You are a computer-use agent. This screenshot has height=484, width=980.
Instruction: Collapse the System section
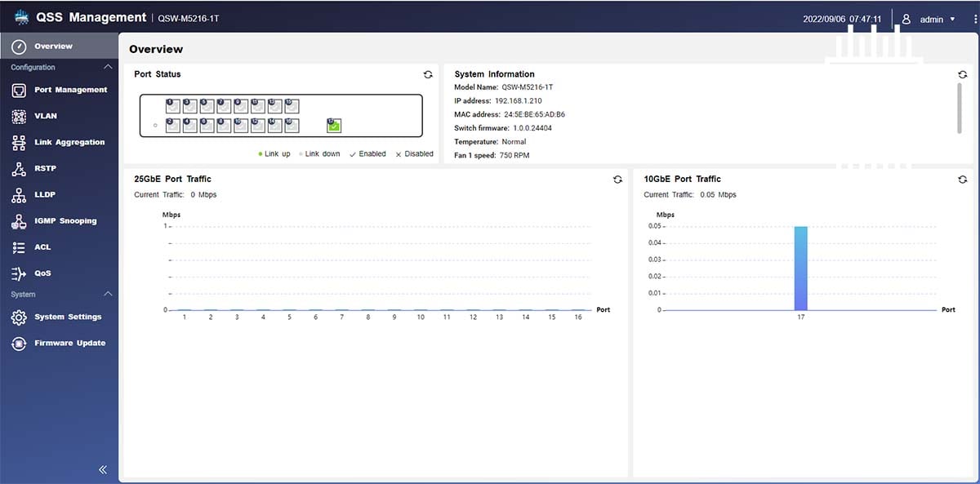click(x=108, y=294)
